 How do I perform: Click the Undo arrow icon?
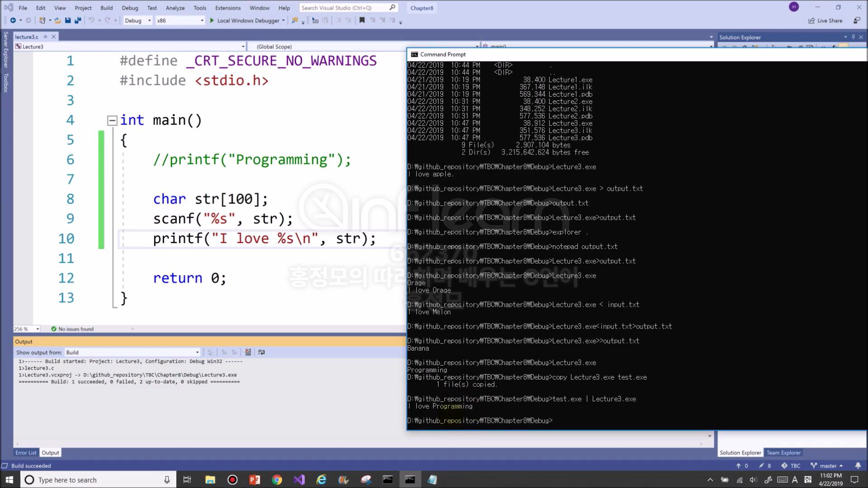coord(91,20)
